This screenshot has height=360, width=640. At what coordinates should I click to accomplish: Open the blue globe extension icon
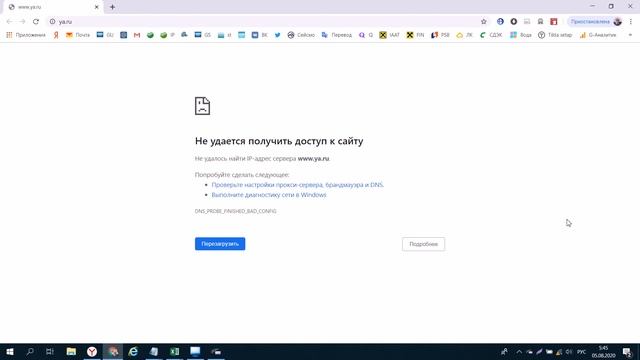[x=500, y=22]
